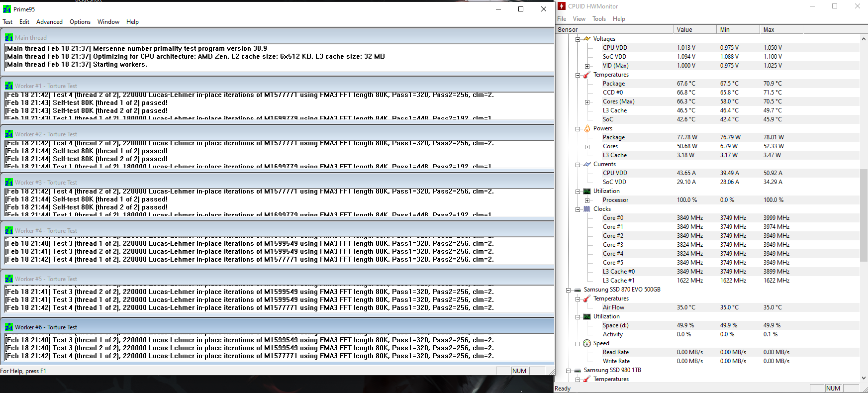Click Prime95 status bar NUM indicator

click(x=519, y=371)
